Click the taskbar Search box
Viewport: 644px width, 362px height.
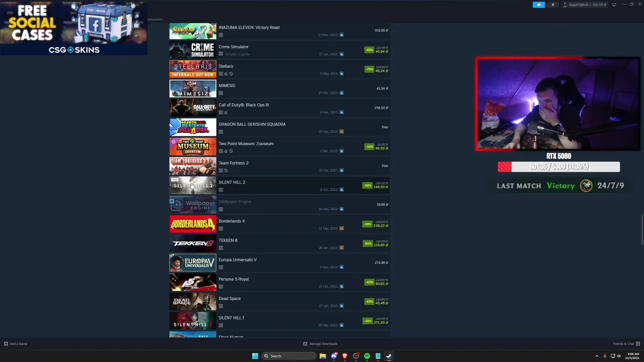289,356
